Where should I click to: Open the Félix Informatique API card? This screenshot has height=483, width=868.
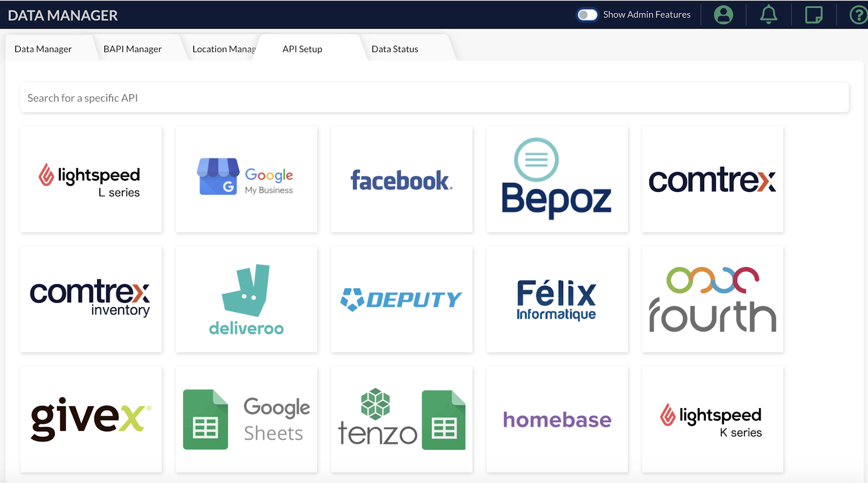click(x=557, y=300)
